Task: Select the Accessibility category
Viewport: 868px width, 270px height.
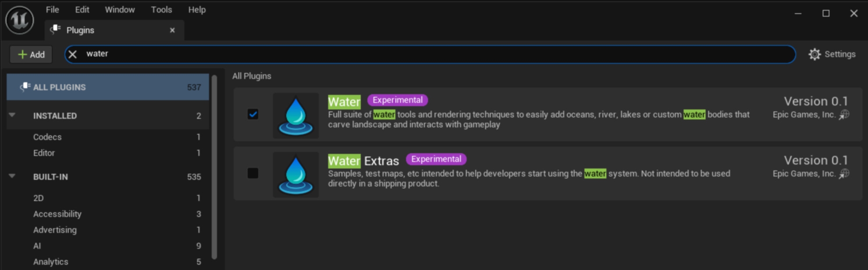Action: [57, 214]
